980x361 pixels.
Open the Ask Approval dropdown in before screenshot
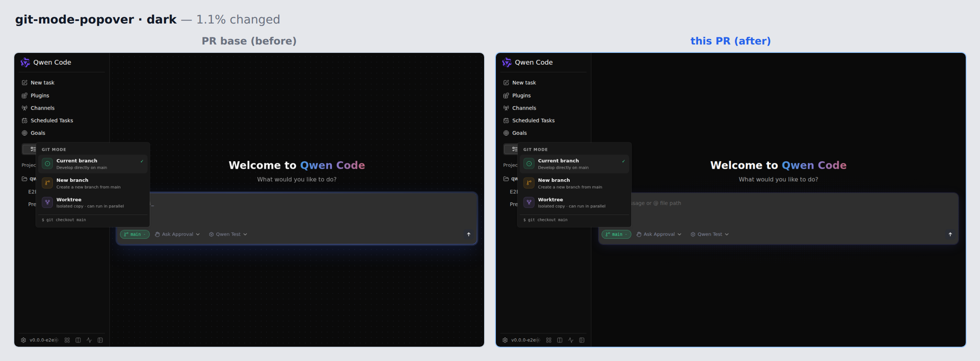click(x=177, y=234)
